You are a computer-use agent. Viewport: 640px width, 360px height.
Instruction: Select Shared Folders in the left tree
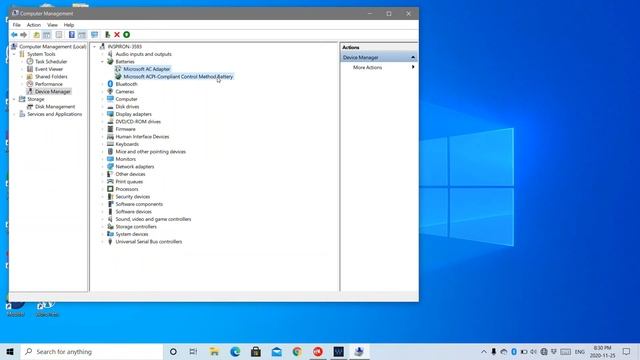(x=51, y=76)
